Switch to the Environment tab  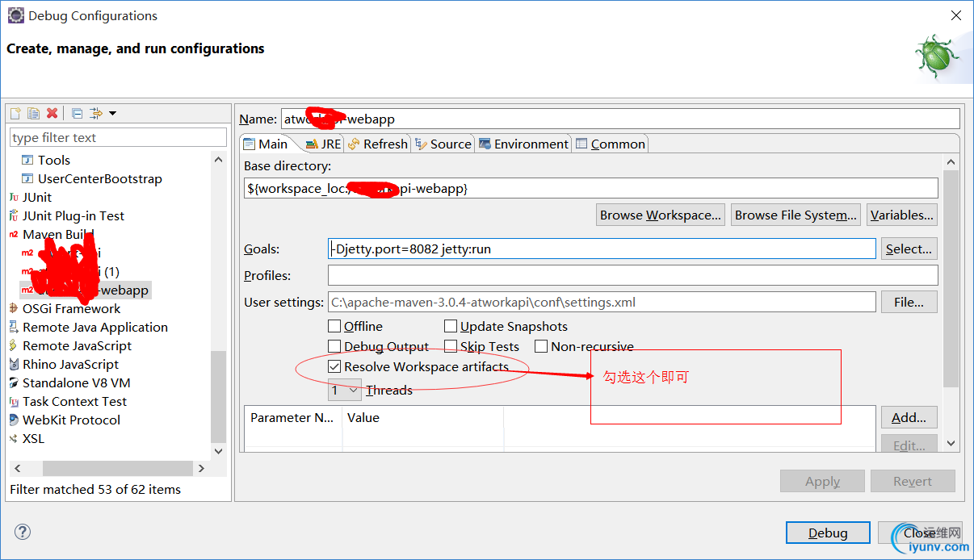tap(523, 144)
